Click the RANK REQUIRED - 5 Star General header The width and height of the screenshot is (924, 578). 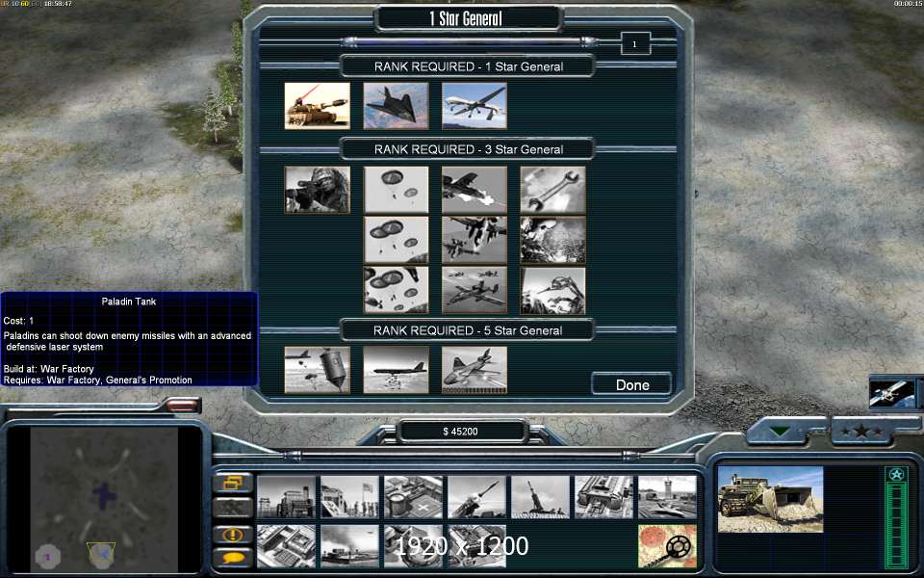468,330
